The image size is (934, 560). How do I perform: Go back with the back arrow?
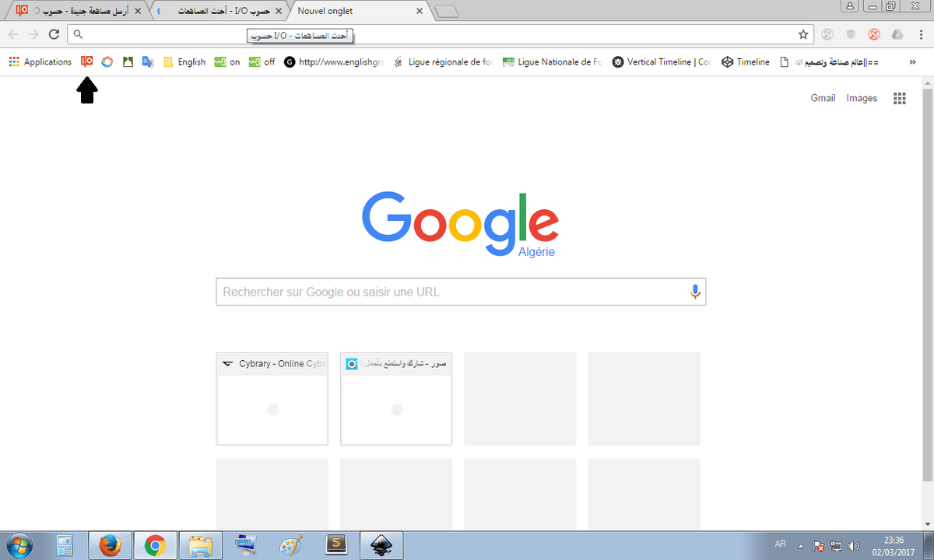13,34
